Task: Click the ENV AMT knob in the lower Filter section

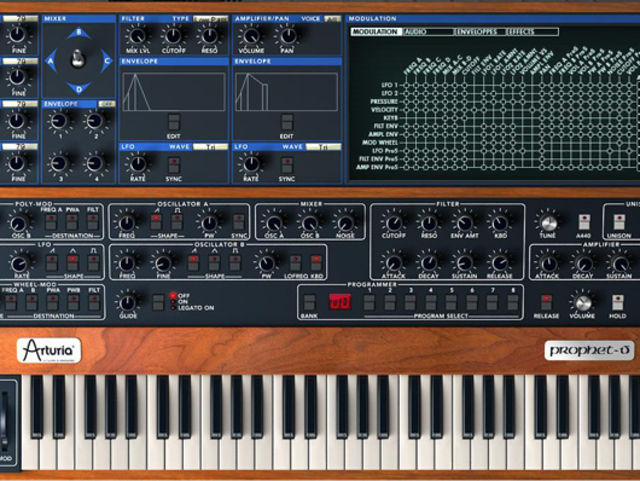Action: pyautogui.click(x=464, y=223)
